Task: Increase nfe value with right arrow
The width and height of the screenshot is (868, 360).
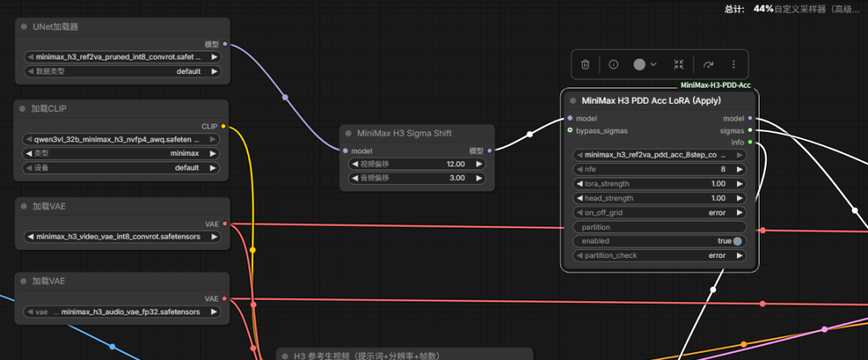Action: pyautogui.click(x=739, y=169)
